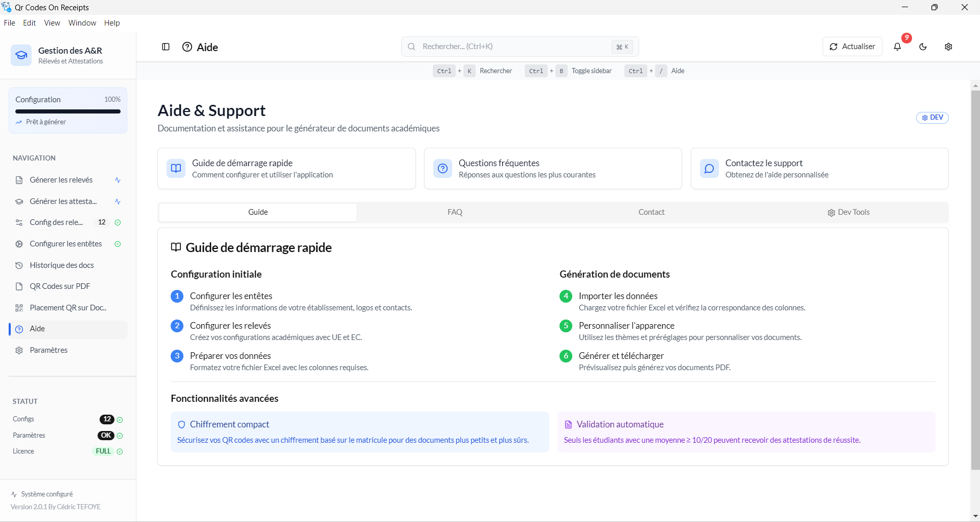This screenshot has height=522, width=980.
Task: Click green check icon beside Configurer les entêtes
Action: coord(118,244)
